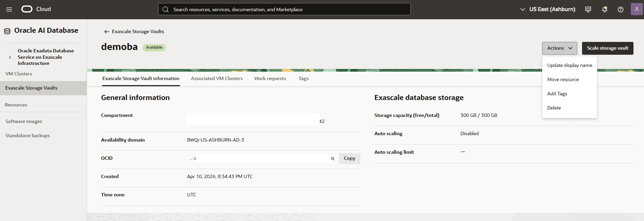Click the demoba vault title
The height and width of the screenshot is (221, 644).
[119, 47]
